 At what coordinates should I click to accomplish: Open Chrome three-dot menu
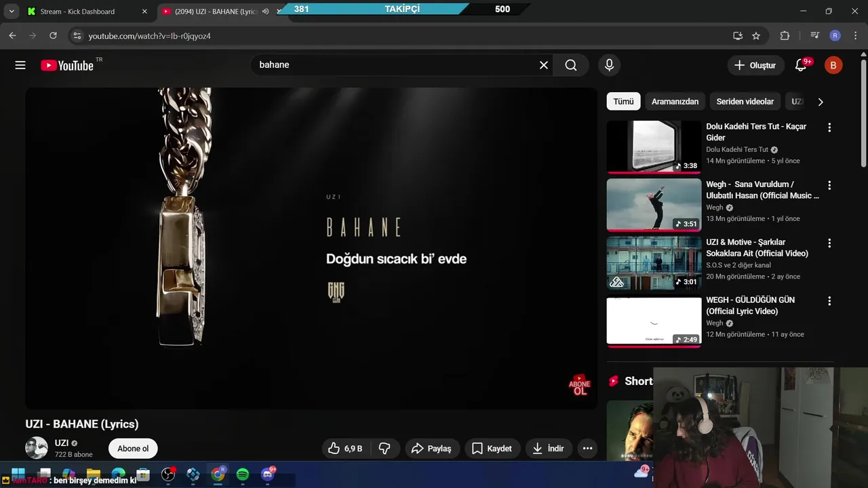tap(855, 35)
